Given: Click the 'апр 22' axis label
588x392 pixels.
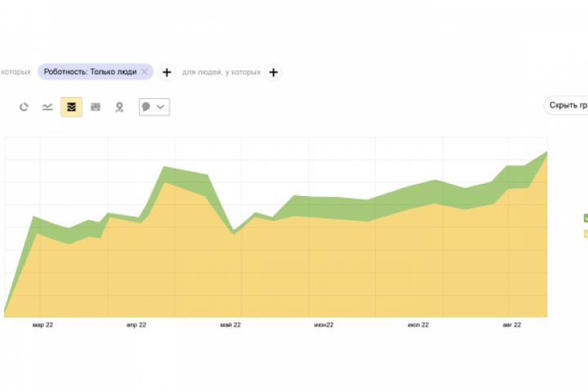Looking at the screenshot, I should pyautogui.click(x=136, y=325).
